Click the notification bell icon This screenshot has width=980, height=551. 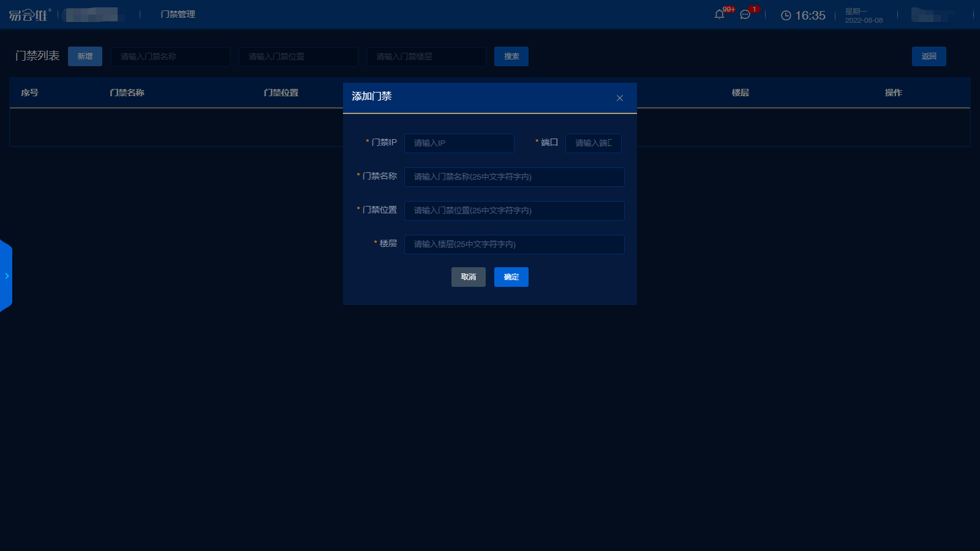pos(720,15)
